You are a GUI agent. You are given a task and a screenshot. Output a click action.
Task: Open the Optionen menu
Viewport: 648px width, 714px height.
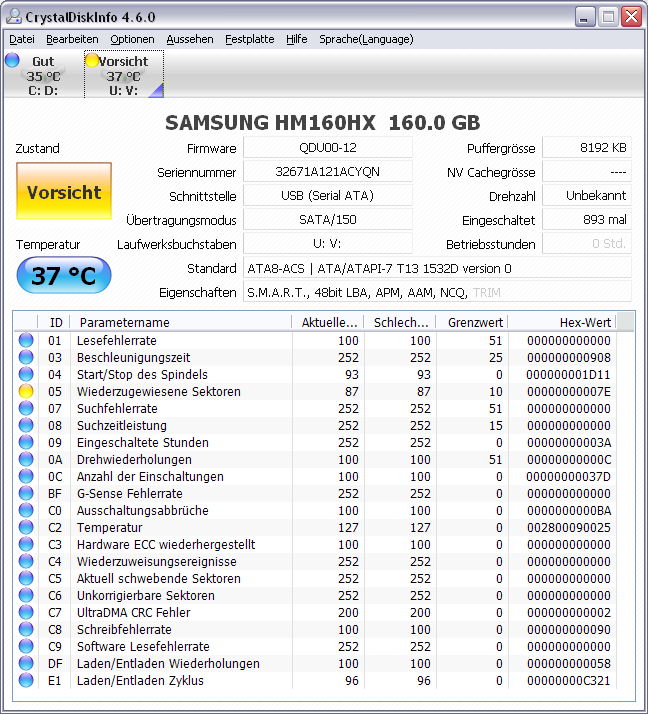132,40
